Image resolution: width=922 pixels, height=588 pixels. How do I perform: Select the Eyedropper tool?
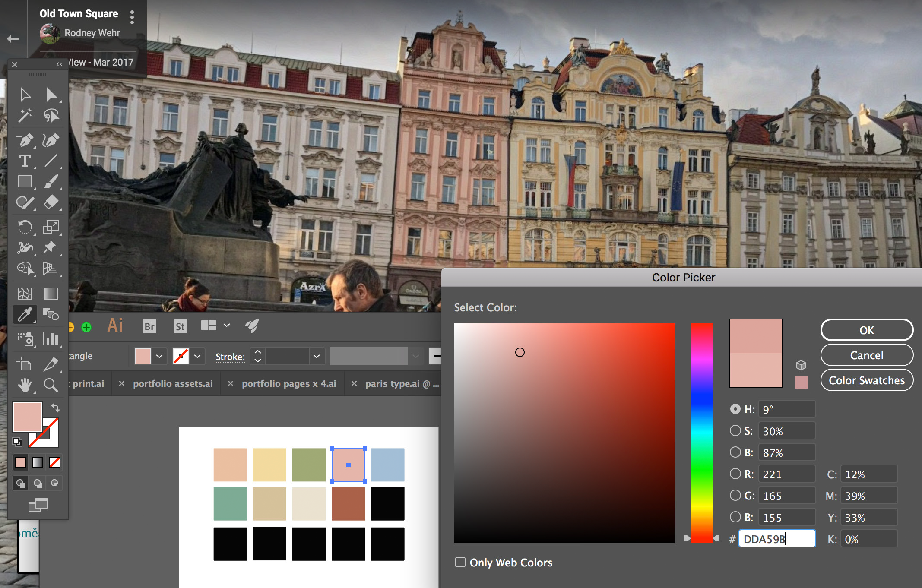point(25,314)
